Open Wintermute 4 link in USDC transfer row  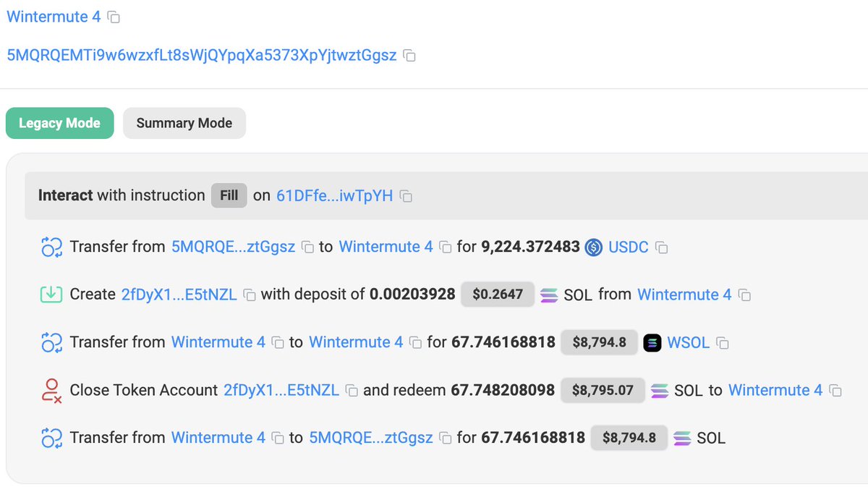pos(386,247)
